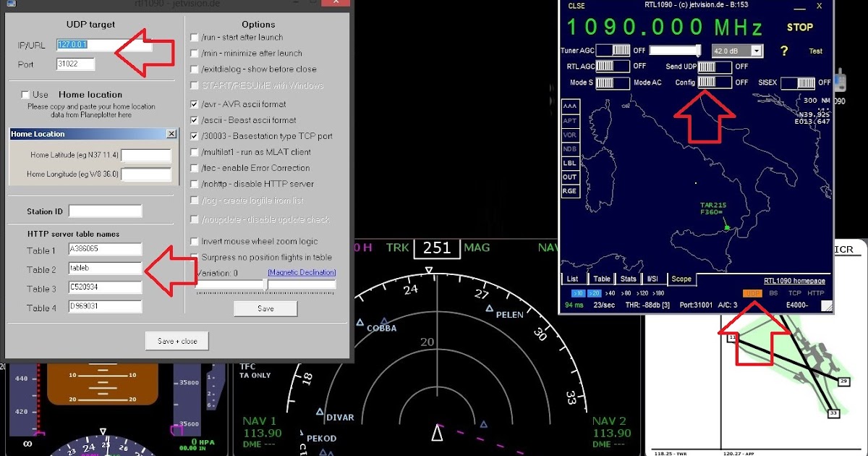This screenshot has height=456, width=868.
Task: Enable the VOR overlay on the map
Action: coord(569,133)
